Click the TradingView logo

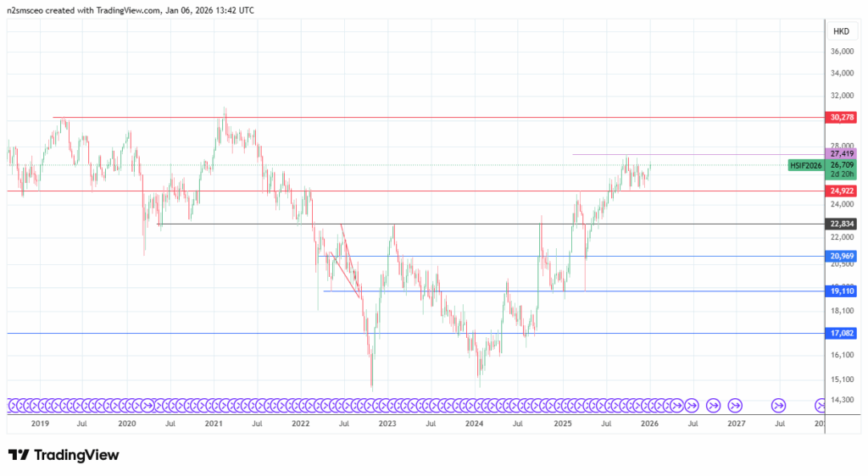pos(64,455)
